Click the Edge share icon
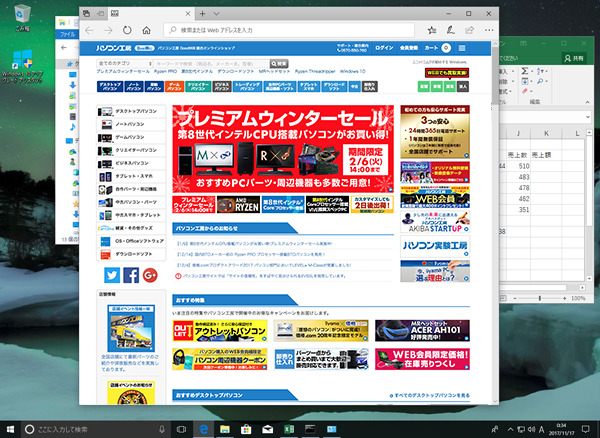 tap(470, 30)
